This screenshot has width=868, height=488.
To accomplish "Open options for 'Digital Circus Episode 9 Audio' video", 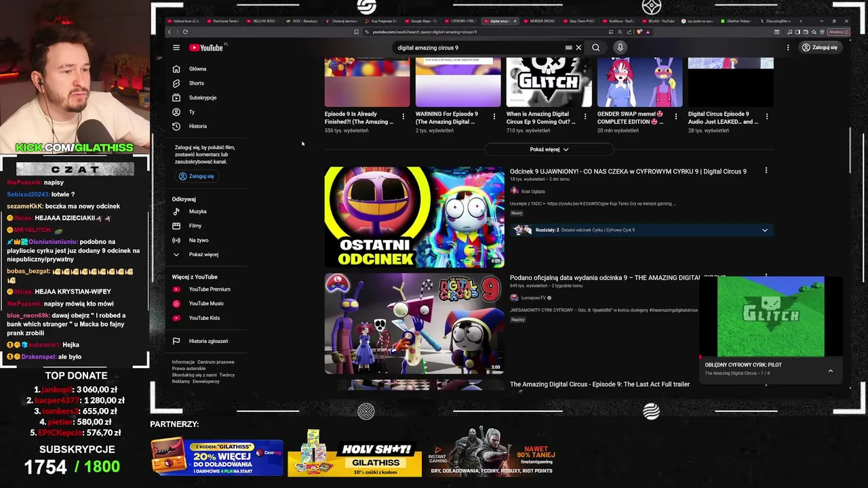I will 767,117.
